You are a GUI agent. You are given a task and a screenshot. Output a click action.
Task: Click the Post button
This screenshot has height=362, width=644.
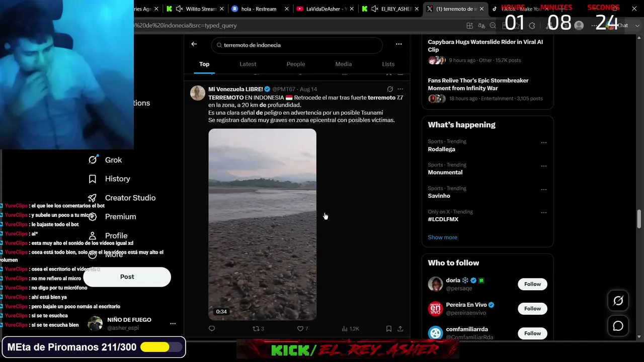[x=127, y=277]
